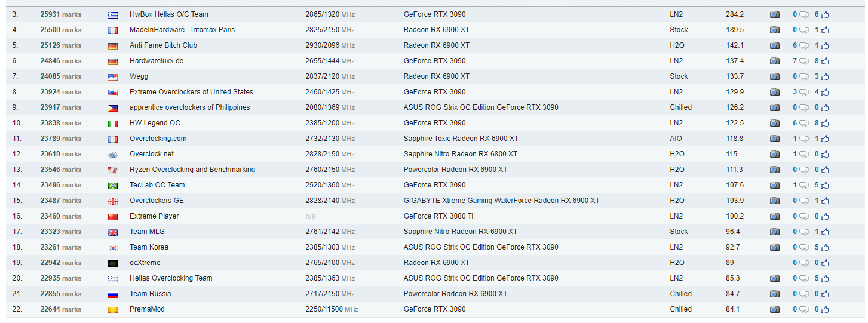Click Greek flag next to HwBox Hellas

pyautogui.click(x=113, y=15)
